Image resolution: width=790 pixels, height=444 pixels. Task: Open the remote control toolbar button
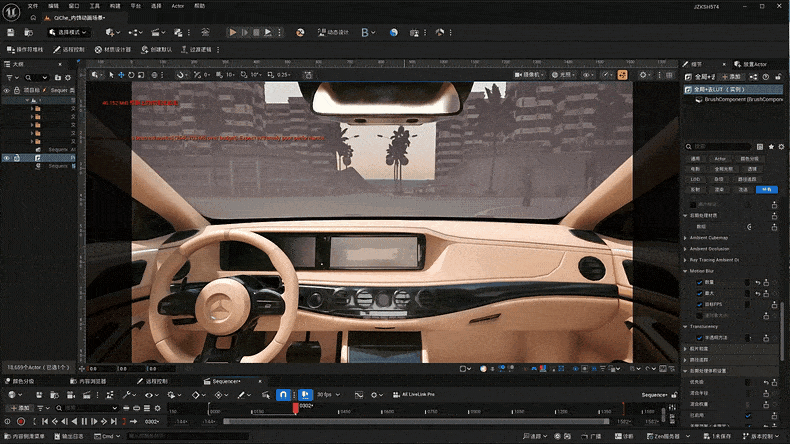coord(70,49)
